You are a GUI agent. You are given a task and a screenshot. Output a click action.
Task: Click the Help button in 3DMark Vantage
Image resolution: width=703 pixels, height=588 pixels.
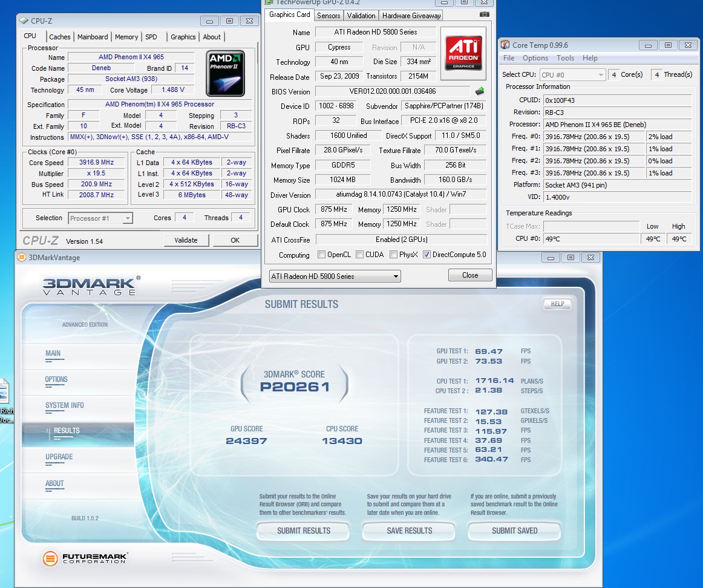pos(558,304)
